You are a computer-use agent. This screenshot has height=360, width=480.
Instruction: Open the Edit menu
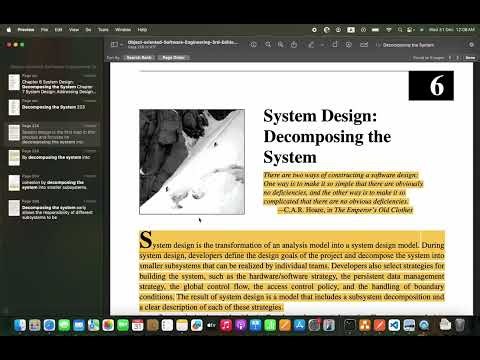pyautogui.click(x=58, y=30)
